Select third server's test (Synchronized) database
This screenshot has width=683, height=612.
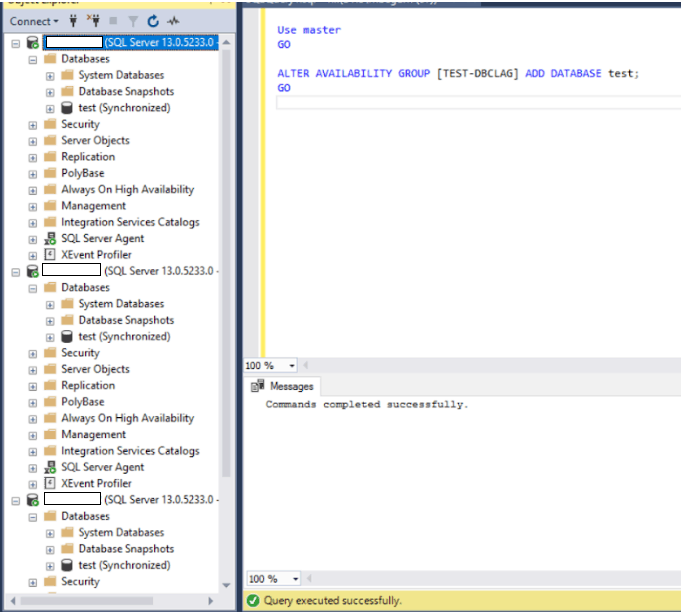click(124, 565)
